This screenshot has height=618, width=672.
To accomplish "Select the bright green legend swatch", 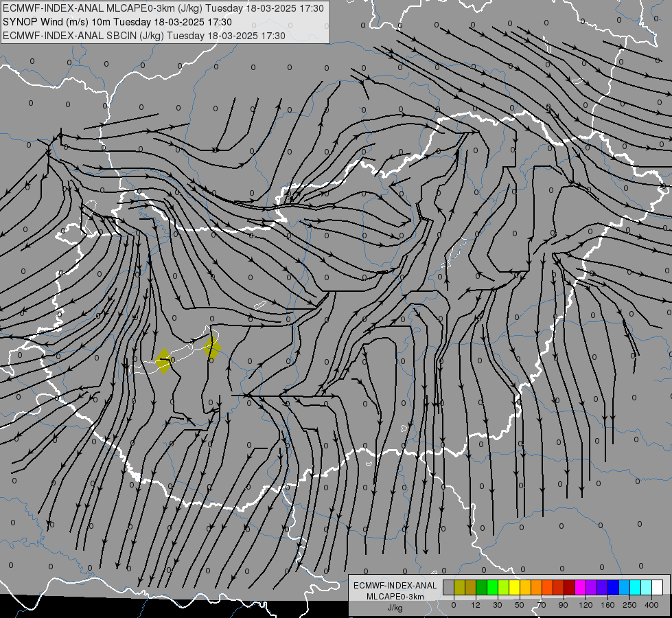I will click(493, 587).
